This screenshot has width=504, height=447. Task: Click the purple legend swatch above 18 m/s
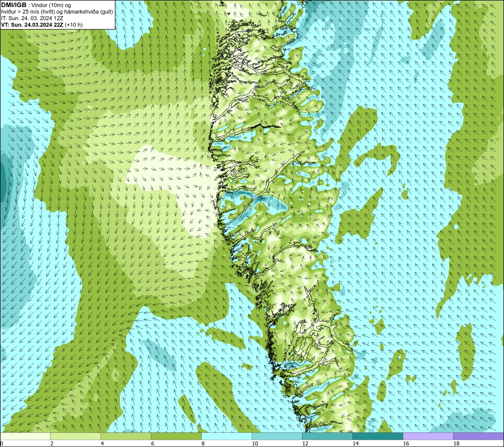tap(479, 436)
